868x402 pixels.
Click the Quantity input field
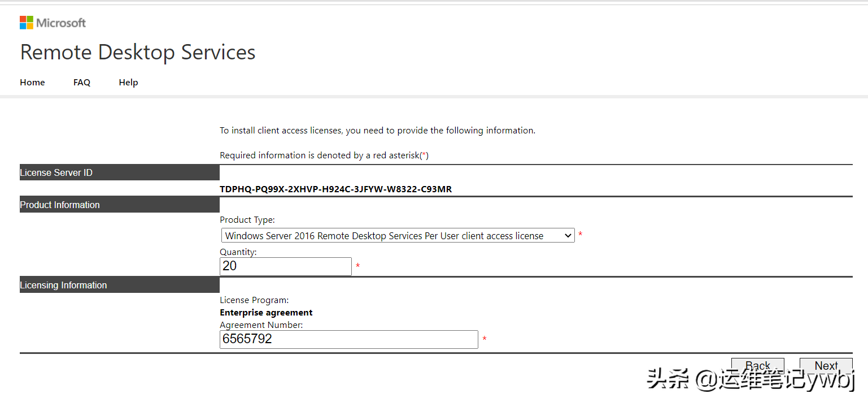coord(286,266)
